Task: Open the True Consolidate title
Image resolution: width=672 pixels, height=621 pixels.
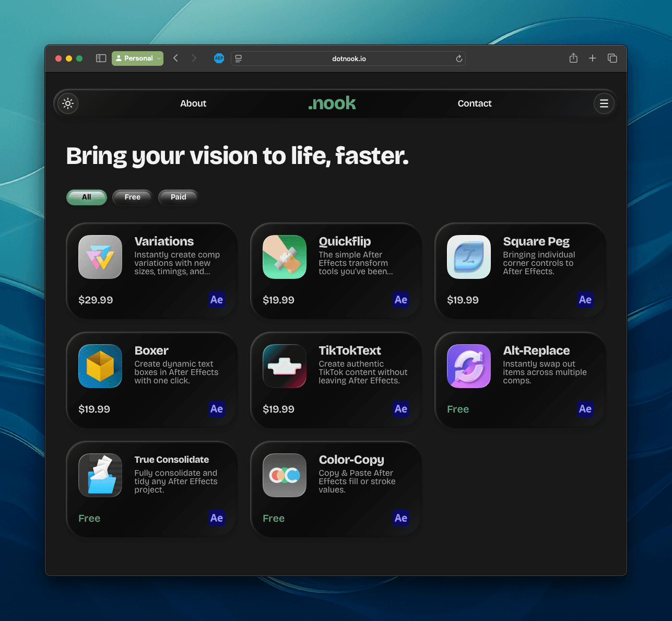Action: pyautogui.click(x=172, y=460)
